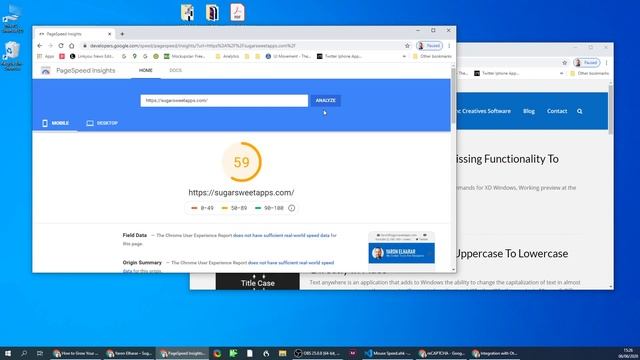Open the three-dot menu in background Chrome window
Screen dimensions: 640x360
tap(607, 62)
